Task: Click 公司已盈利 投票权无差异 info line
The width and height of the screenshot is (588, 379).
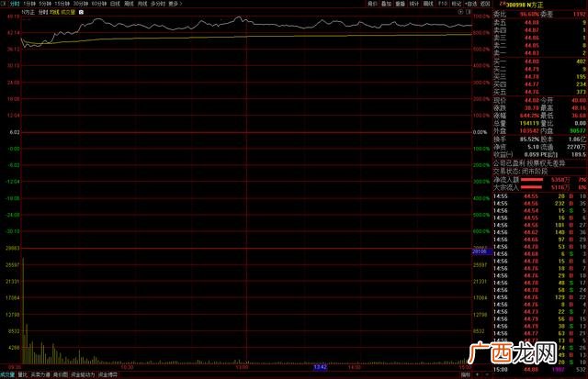Action: coord(529,163)
